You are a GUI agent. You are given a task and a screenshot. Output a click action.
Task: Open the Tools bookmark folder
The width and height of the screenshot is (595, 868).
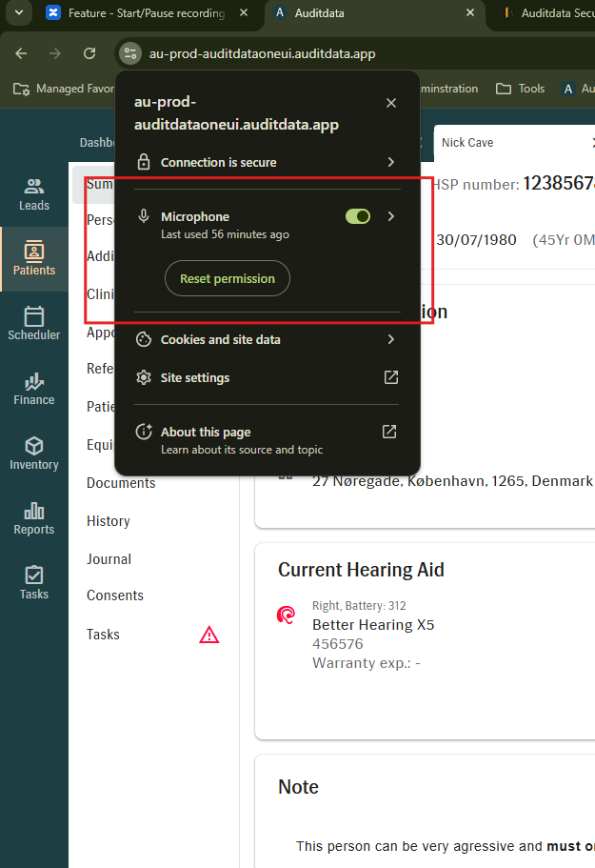click(521, 89)
